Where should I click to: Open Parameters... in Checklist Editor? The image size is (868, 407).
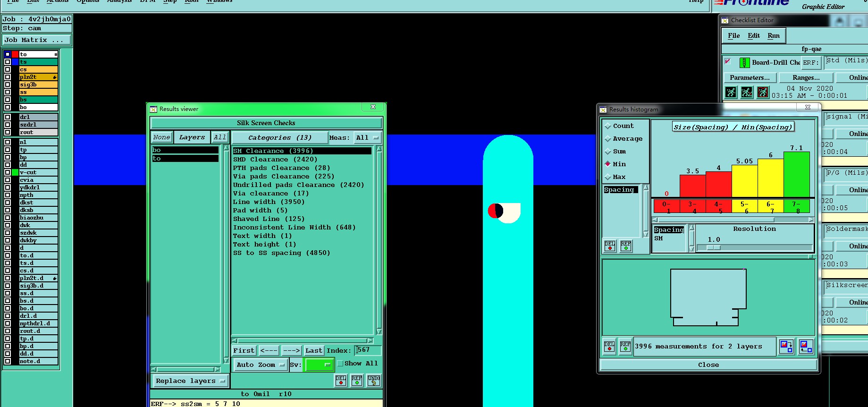point(750,78)
